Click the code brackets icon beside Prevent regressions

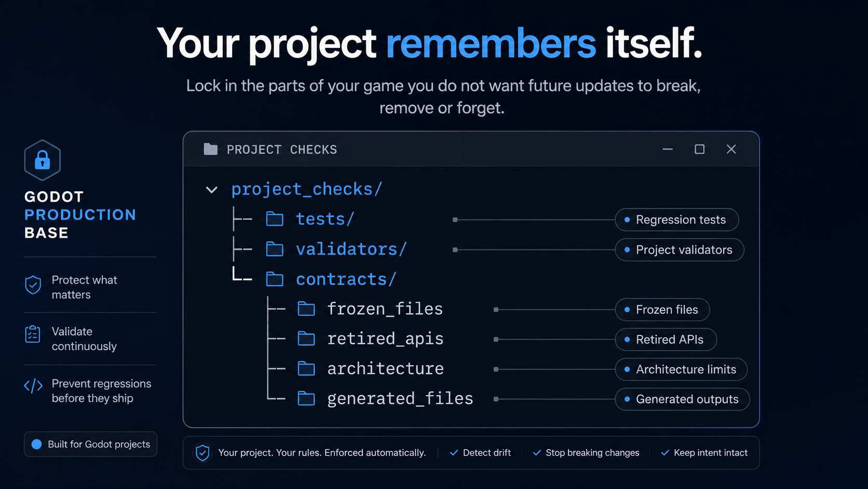(33, 386)
